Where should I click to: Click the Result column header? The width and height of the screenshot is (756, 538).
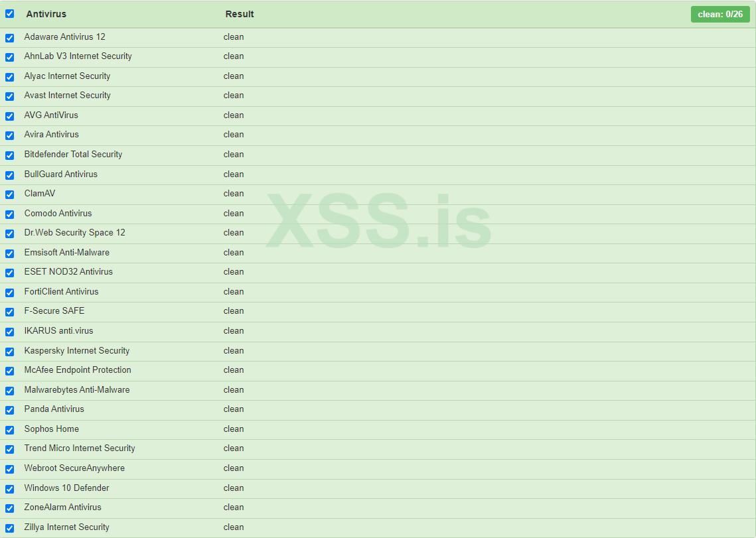[240, 14]
